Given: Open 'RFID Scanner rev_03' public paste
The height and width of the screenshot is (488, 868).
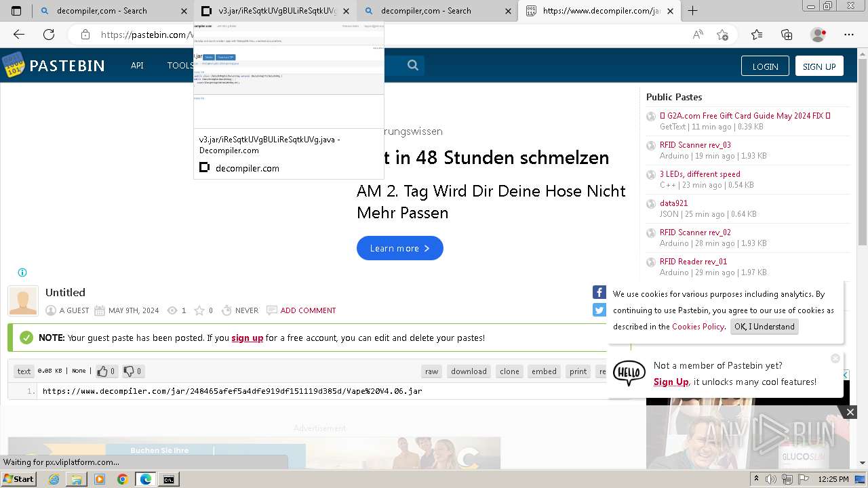Looking at the screenshot, I should tap(695, 145).
